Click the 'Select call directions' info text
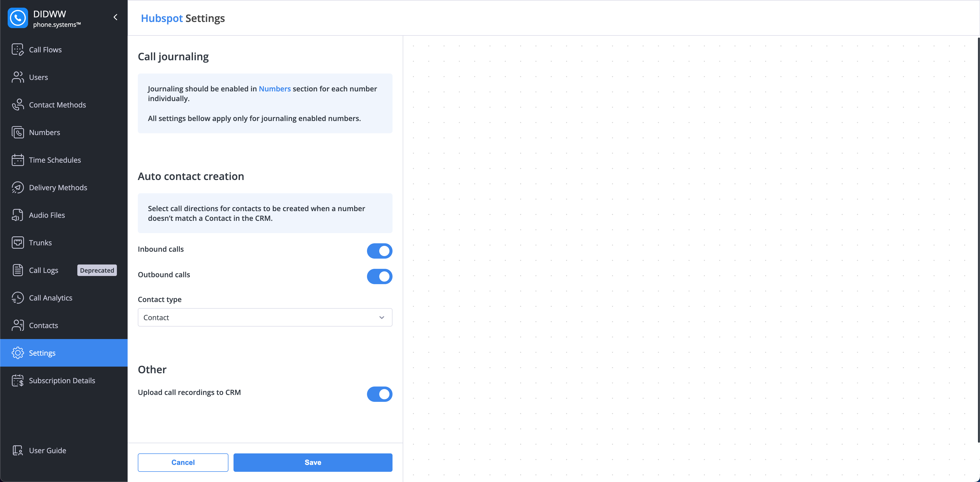Screen dimensions: 980x482 pos(256,213)
